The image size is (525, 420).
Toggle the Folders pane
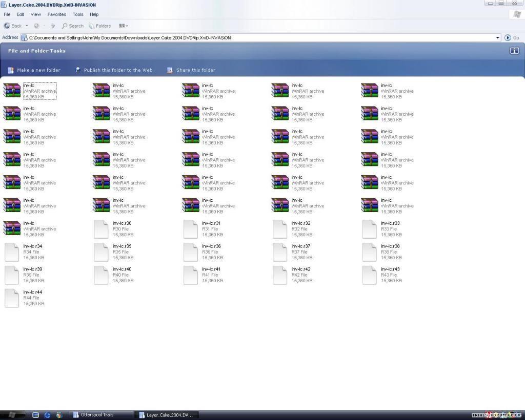click(x=100, y=26)
